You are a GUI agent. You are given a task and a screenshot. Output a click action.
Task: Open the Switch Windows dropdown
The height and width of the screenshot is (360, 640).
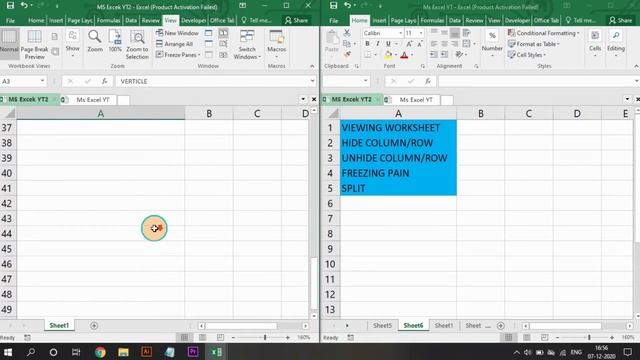point(247,45)
